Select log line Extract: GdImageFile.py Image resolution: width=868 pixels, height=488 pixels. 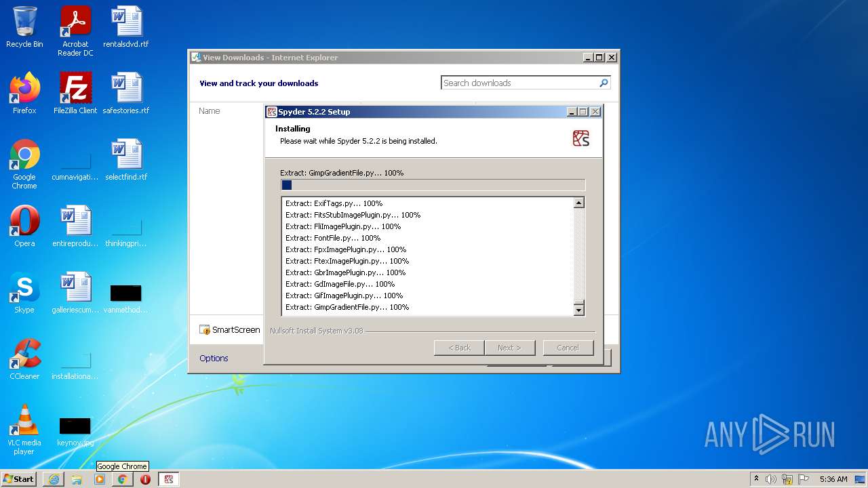[x=340, y=284]
